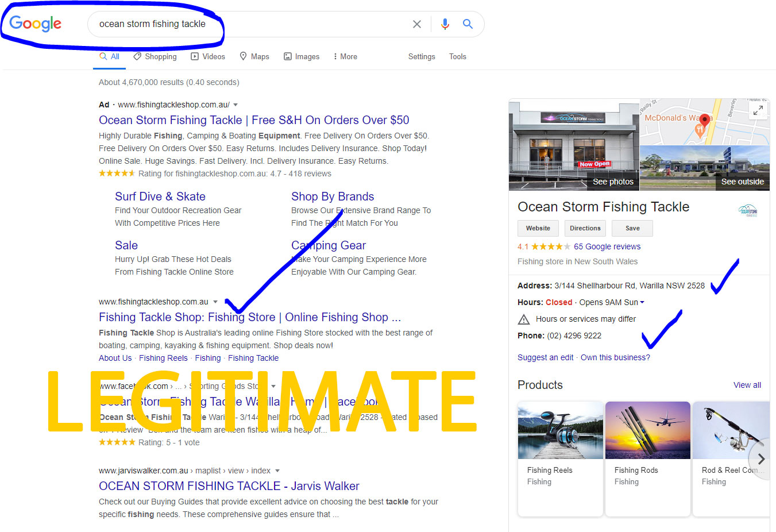The image size is (776, 532).
Task: Click the blue search magnifier icon
Action: point(468,24)
